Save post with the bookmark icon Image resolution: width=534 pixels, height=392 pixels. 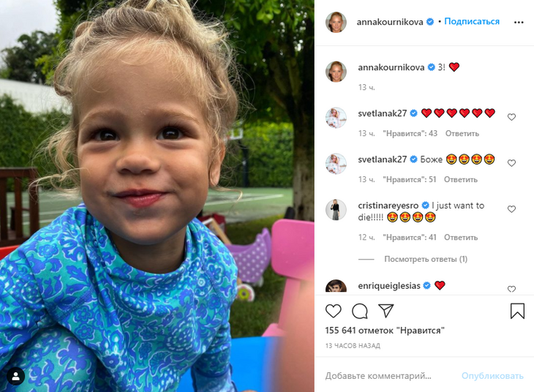pos(517,311)
